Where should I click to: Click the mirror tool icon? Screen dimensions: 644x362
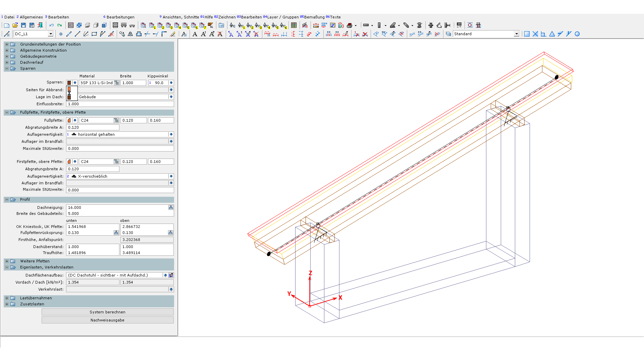point(130,34)
